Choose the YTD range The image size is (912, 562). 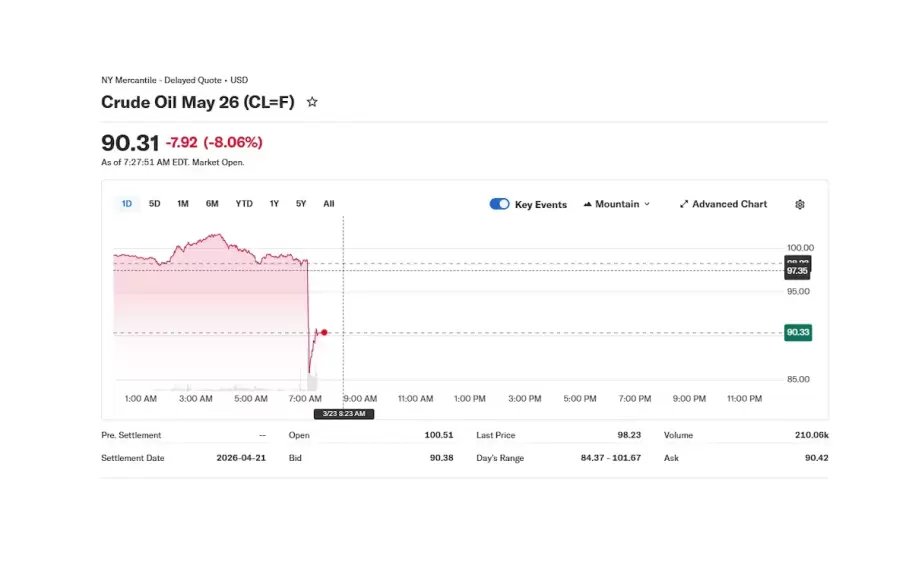pyautogui.click(x=244, y=204)
